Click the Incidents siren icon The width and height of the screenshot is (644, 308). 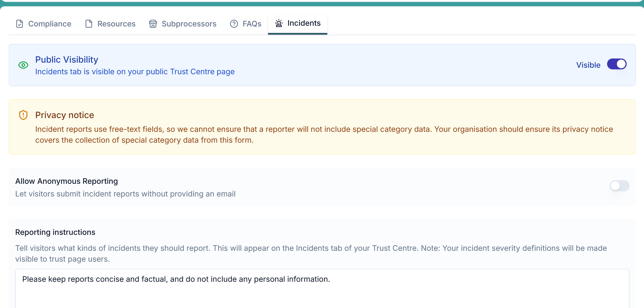(x=279, y=23)
